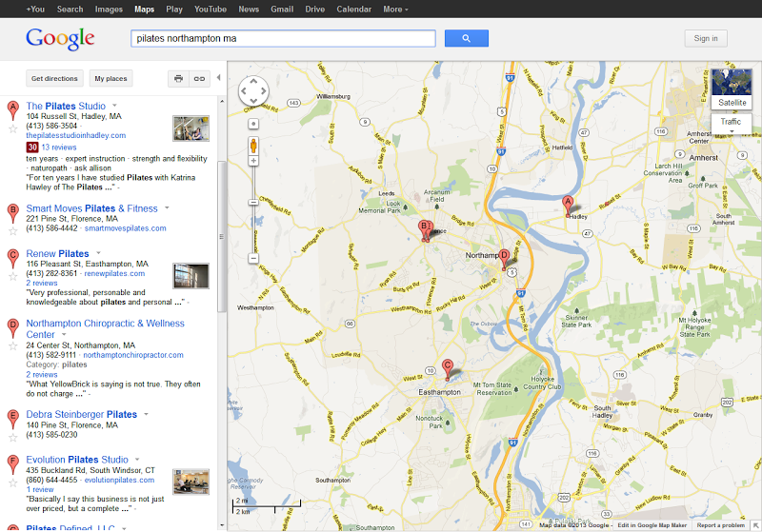Open dropdown arrow next to Renew Pilates
762x532 pixels.
point(99,253)
